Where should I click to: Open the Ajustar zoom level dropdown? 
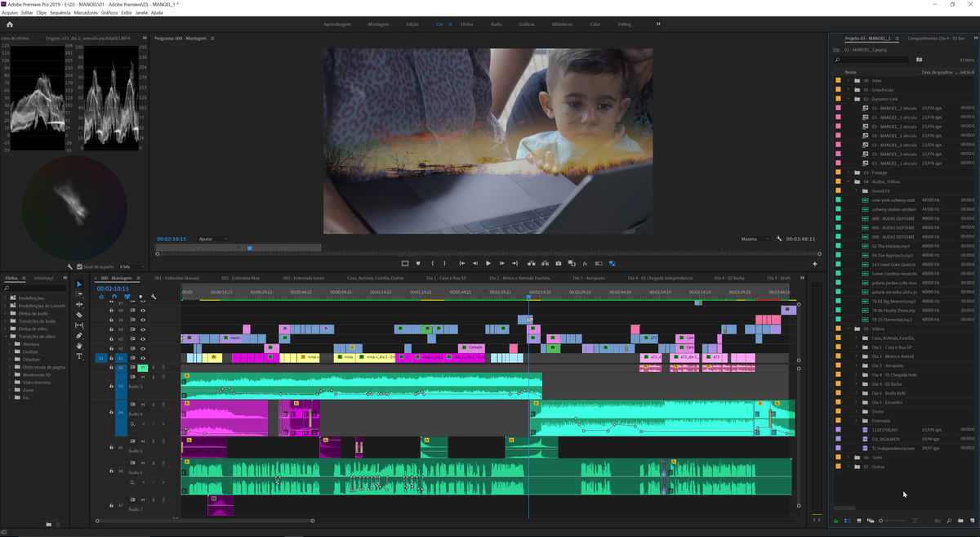tap(214, 239)
